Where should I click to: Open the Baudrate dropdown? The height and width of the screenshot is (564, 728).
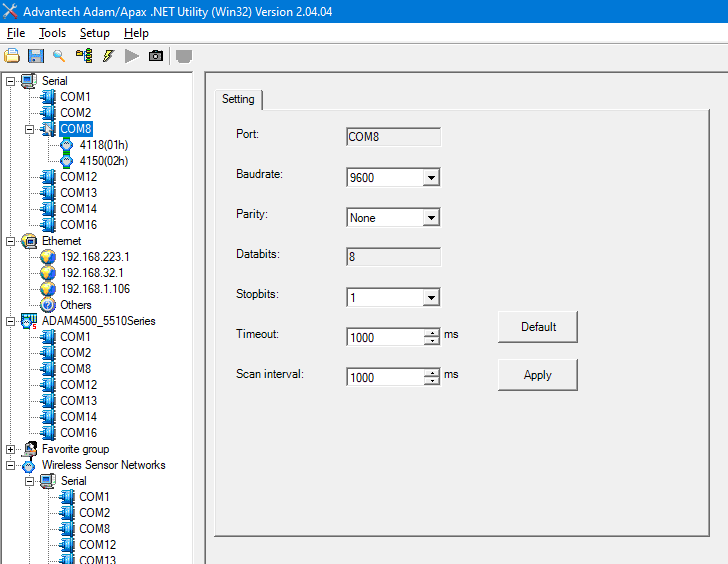pos(431,177)
